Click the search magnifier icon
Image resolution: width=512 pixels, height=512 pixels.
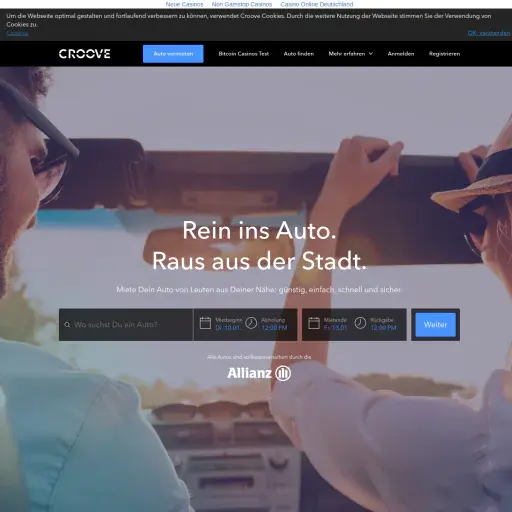[x=67, y=325]
